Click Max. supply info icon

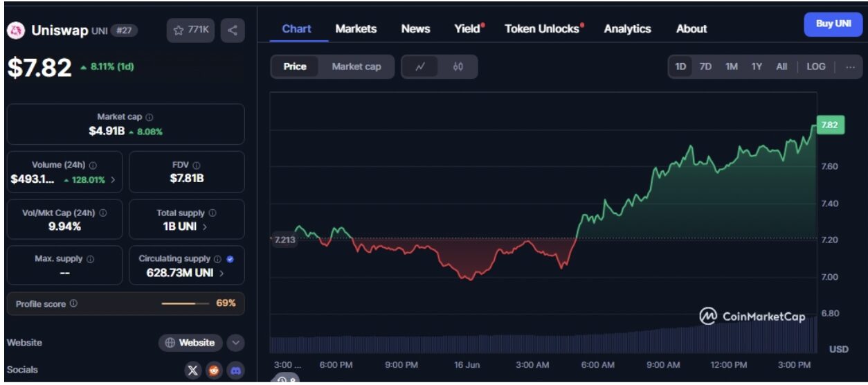pyautogui.click(x=91, y=259)
